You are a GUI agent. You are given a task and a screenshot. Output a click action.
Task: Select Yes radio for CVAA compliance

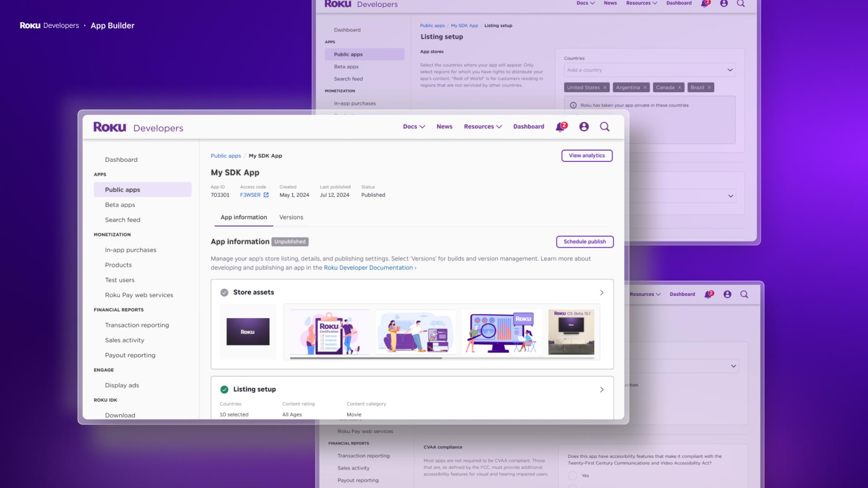(572, 475)
